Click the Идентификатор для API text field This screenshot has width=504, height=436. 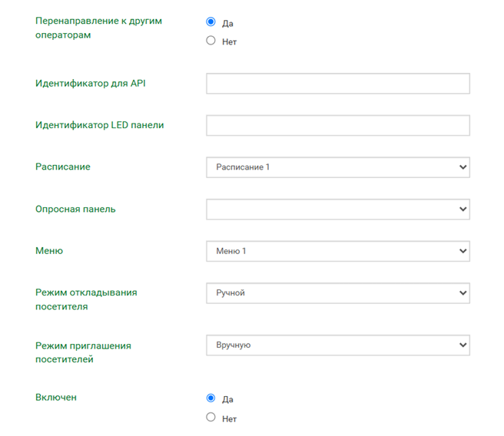click(x=337, y=84)
